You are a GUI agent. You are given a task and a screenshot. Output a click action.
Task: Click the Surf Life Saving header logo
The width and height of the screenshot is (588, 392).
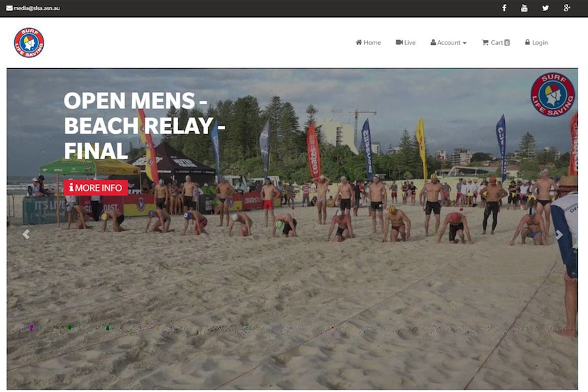coord(29,42)
